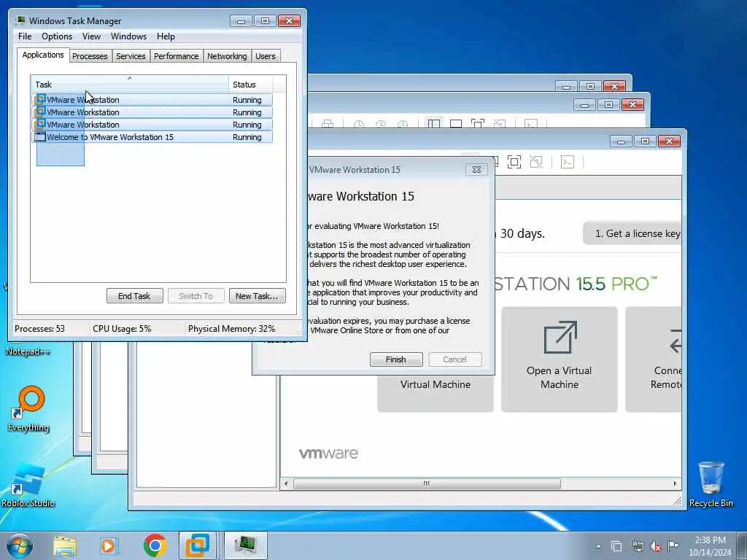Screen dimensions: 747x560
Task: Switch to the Services tab
Action: click(131, 56)
